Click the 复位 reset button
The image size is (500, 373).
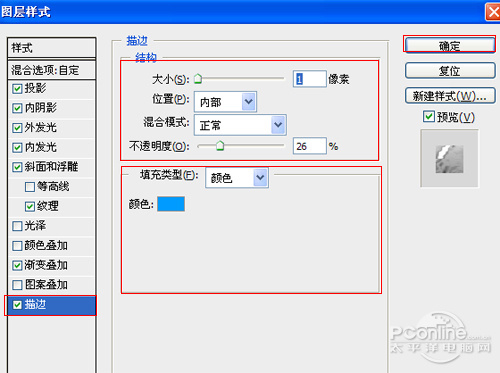pos(450,71)
